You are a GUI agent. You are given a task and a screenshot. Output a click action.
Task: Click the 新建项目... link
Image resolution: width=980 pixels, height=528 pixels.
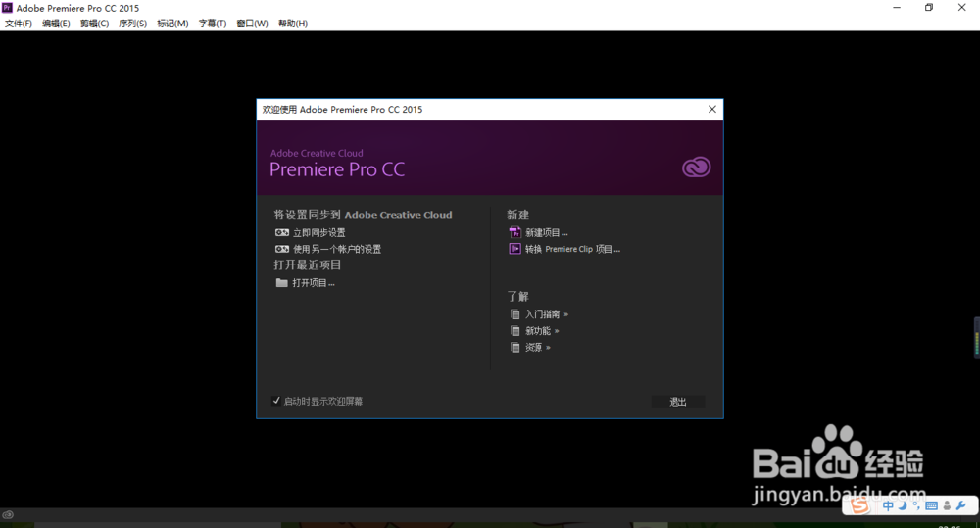click(x=546, y=232)
